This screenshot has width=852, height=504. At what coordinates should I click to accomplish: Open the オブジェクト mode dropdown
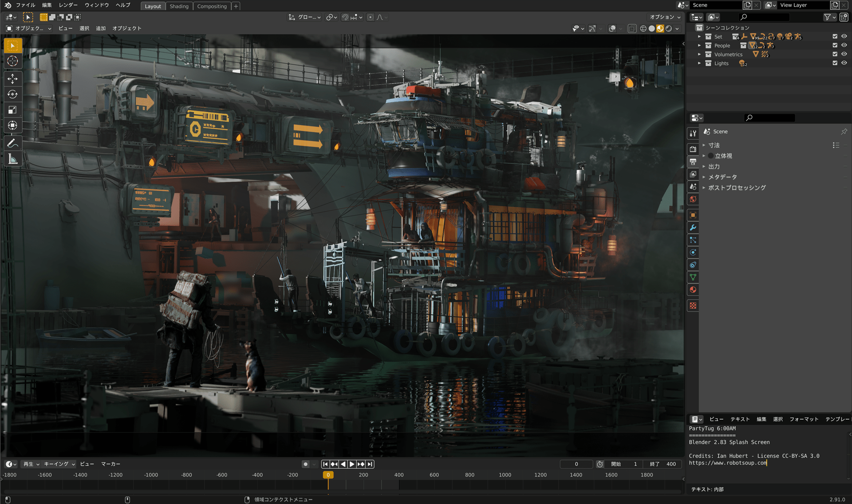tap(29, 28)
